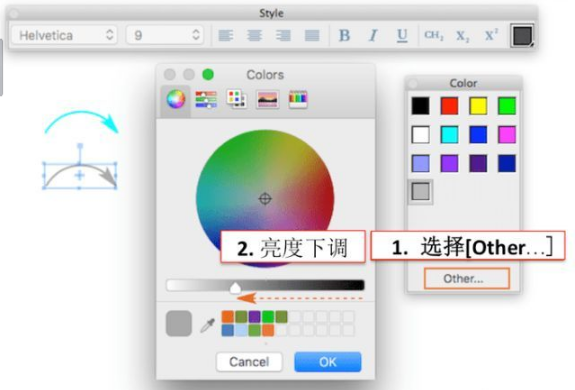Apply superscript formatting
This screenshot has height=390, width=575.
[491, 35]
